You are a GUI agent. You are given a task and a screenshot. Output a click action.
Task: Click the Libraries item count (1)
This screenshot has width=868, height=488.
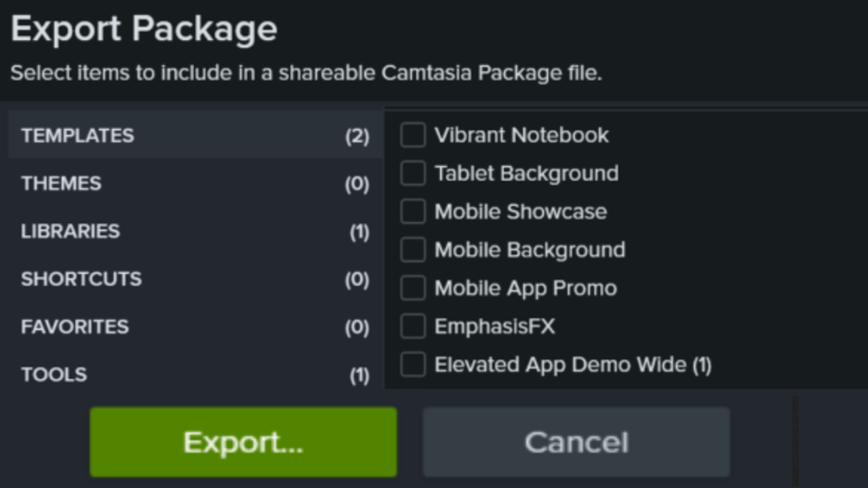click(357, 231)
